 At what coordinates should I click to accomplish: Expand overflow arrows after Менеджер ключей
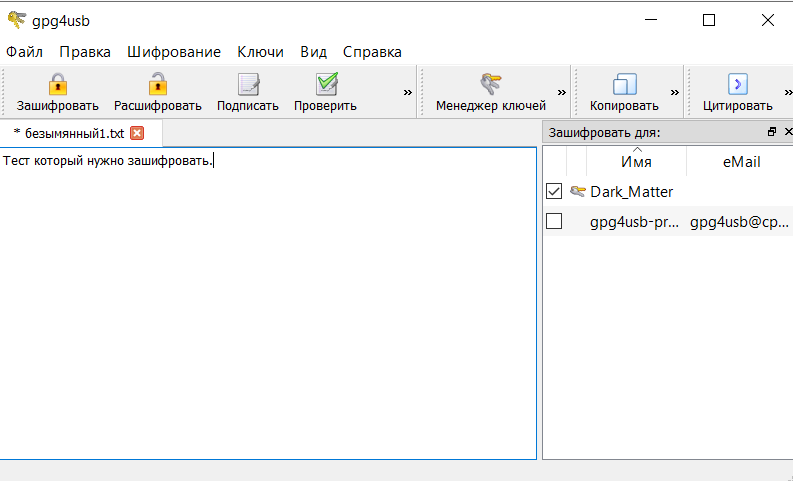(x=561, y=92)
